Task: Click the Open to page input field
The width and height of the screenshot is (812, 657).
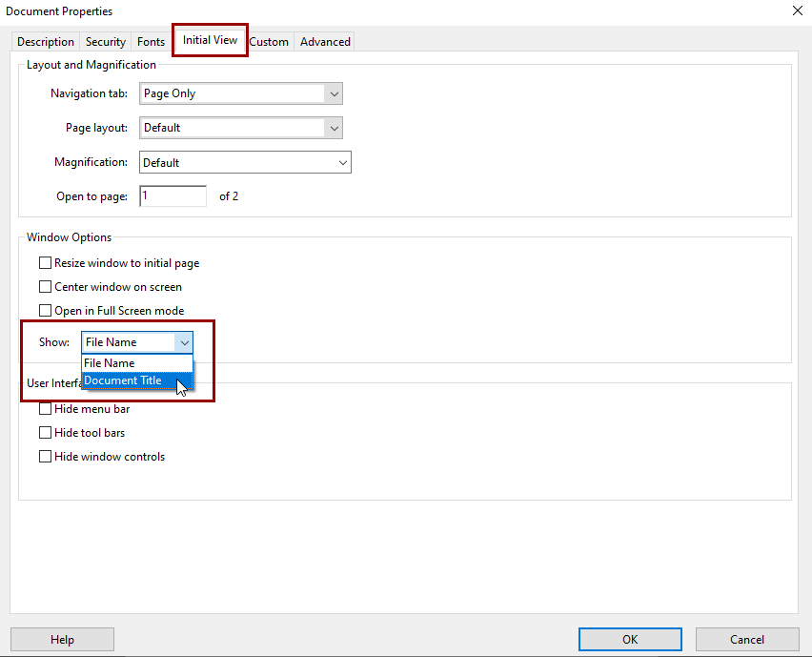Action: (x=173, y=195)
